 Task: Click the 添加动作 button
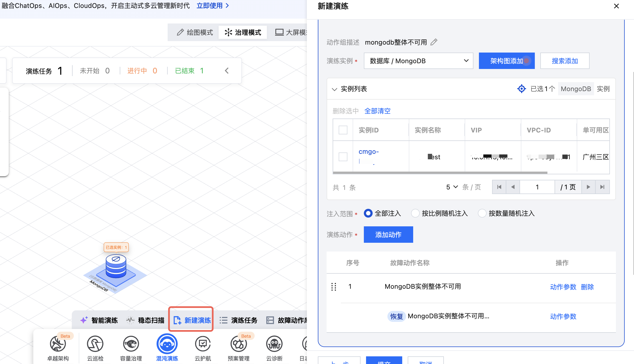pyautogui.click(x=388, y=235)
